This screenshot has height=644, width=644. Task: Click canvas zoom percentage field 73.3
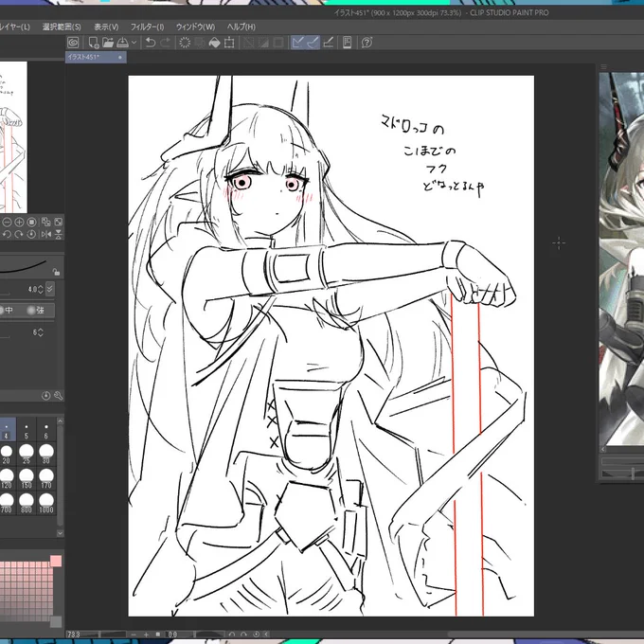[x=74, y=635]
